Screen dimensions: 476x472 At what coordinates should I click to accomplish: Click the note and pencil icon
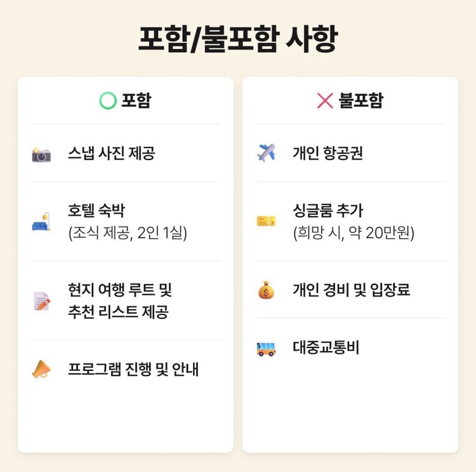pos(41,300)
